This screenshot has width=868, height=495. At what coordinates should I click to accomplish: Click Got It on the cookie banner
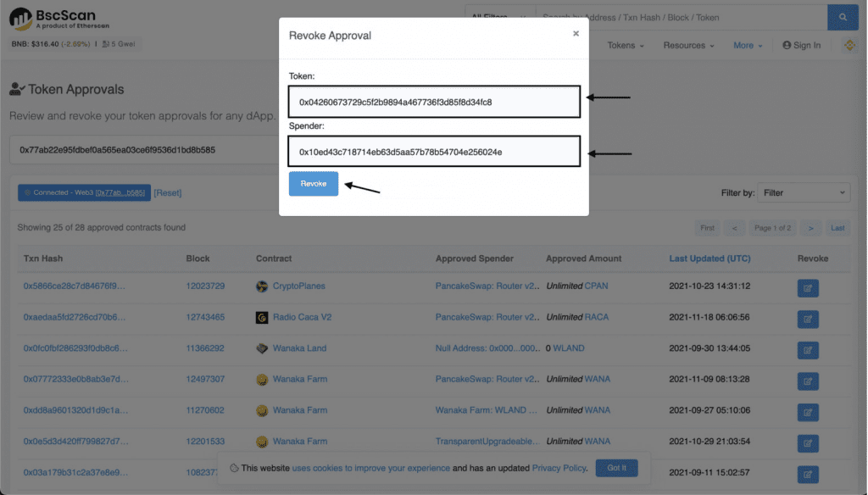pyautogui.click(x=617, y=468)
